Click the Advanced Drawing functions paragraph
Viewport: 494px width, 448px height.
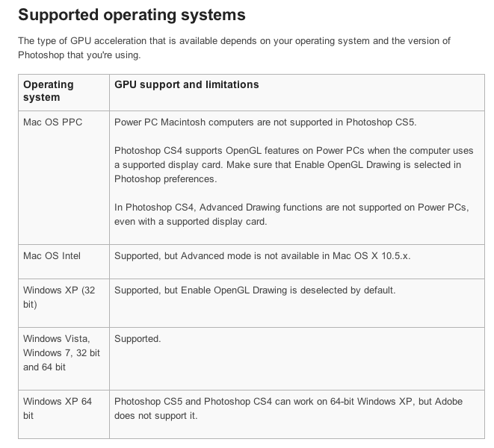291,214
